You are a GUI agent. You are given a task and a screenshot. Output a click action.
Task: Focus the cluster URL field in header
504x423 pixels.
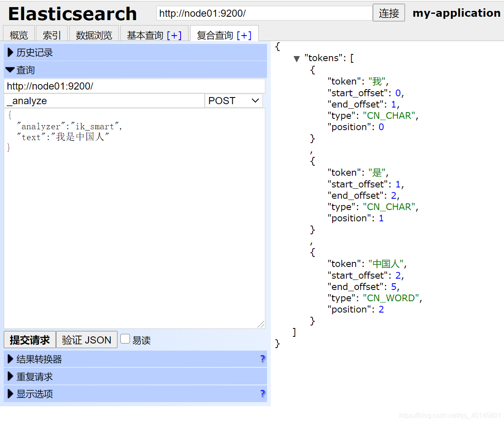(265, 13)
